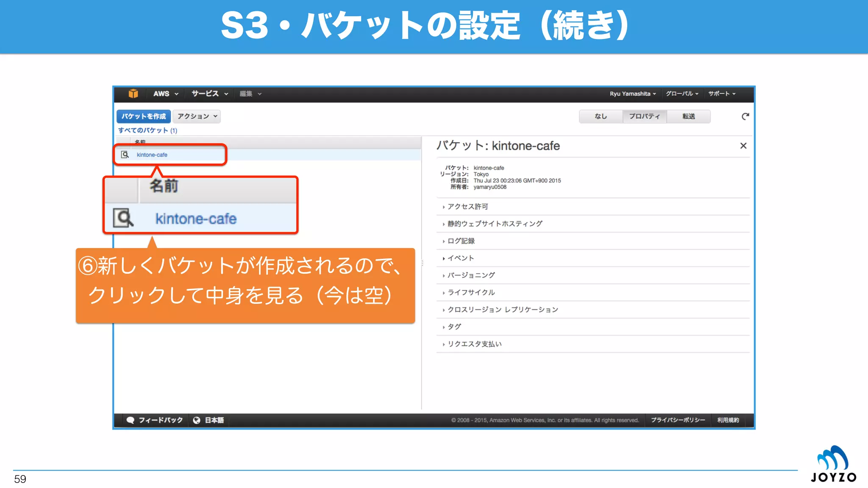Select the なし view tab
This screenshot has width=868, height=488.
pos(601,116)
